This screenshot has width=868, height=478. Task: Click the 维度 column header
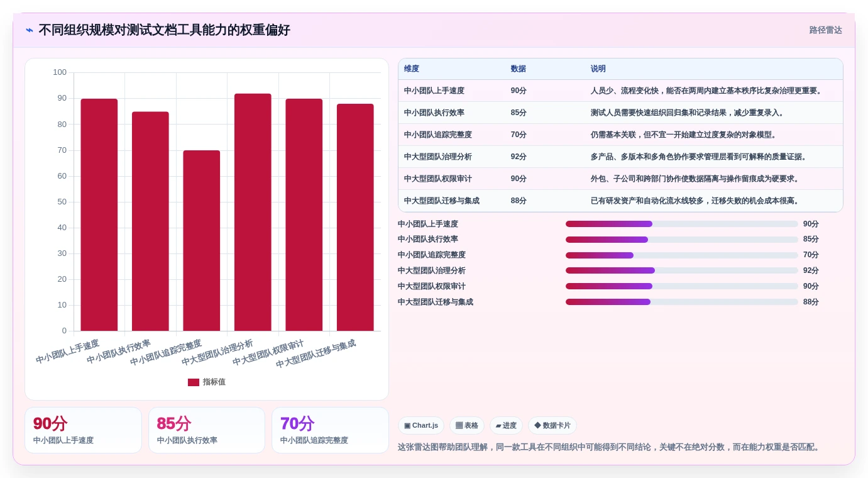coord(412,69)
